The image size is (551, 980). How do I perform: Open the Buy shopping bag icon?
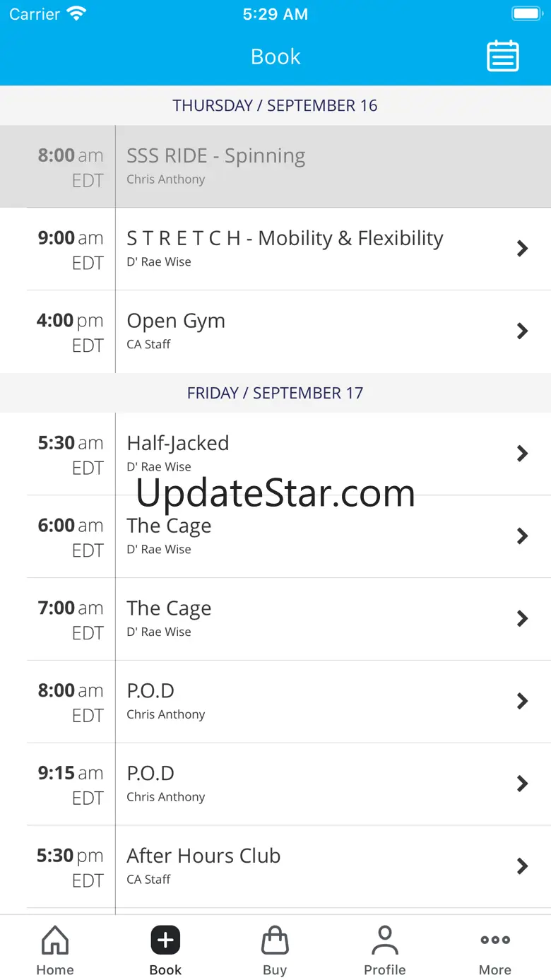pos(275,941)
